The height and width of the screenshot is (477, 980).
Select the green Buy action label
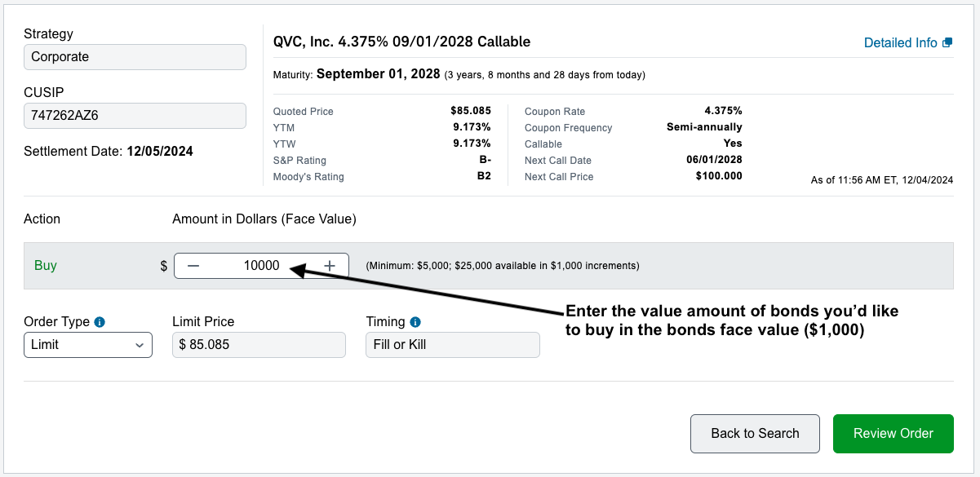[x=46, y=266]
